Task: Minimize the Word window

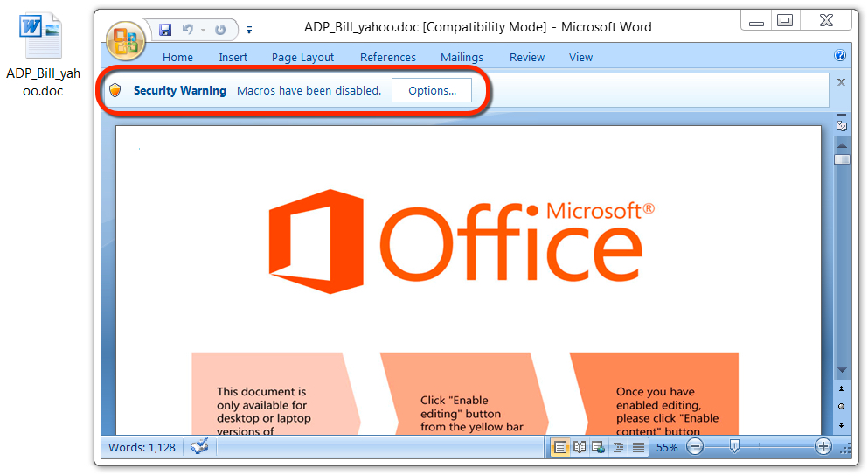Action: (757, 21)
